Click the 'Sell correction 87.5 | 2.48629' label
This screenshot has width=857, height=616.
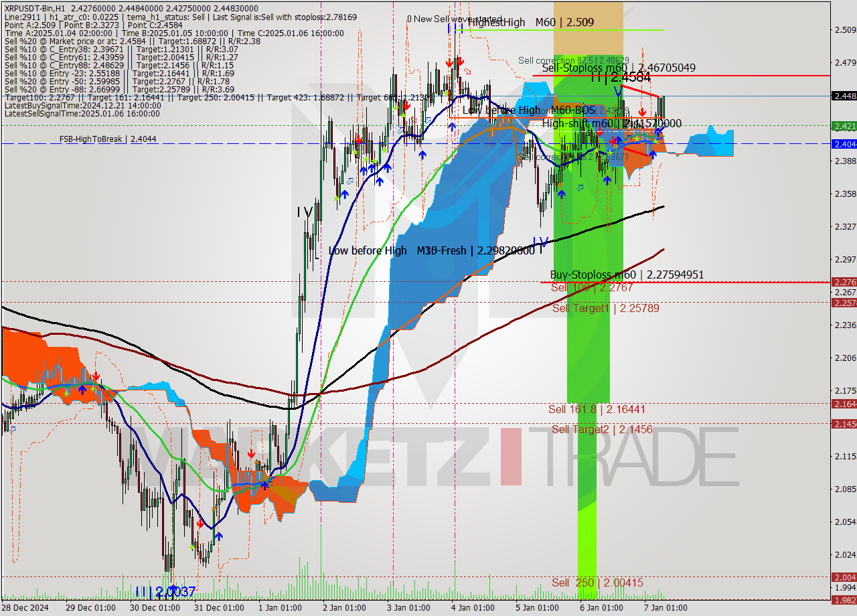(x=573, y=60)
